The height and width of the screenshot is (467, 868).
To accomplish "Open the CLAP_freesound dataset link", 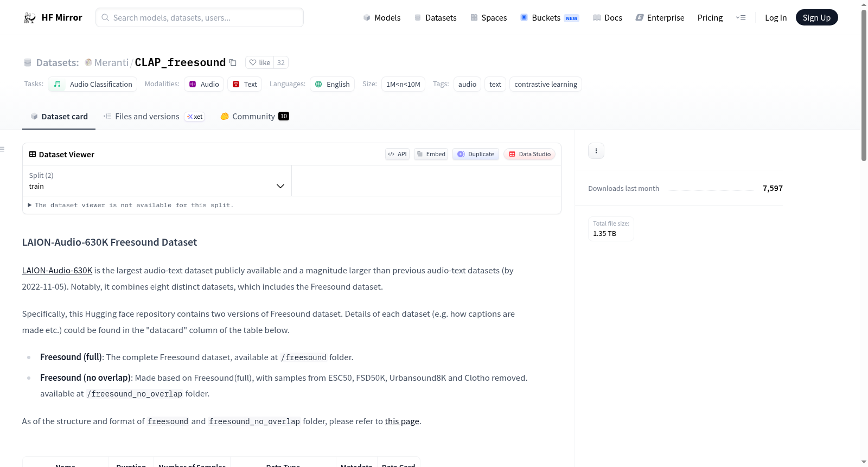I will (180, 62).
